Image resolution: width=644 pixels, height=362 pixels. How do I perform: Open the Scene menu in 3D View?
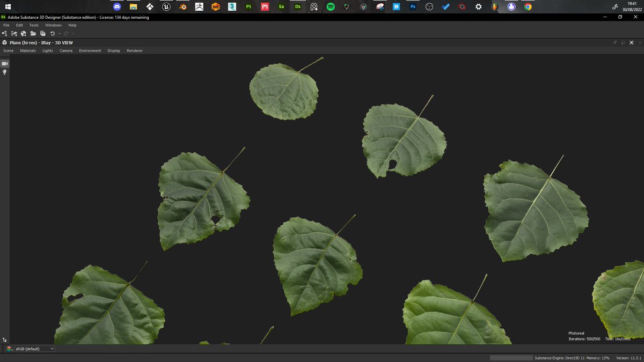pos(9,50)
